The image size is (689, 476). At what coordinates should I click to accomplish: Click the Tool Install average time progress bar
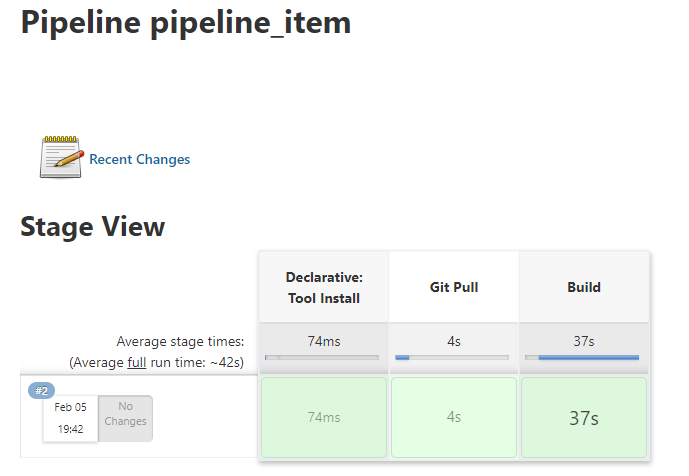pyautogui.click(x=322, y=357)
